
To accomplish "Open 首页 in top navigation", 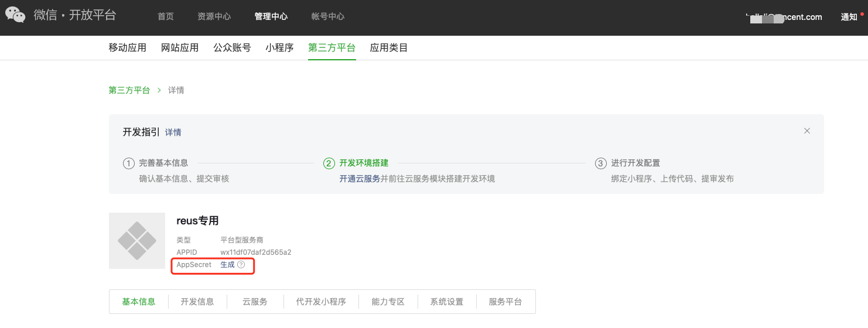I will tap(166, 16).
